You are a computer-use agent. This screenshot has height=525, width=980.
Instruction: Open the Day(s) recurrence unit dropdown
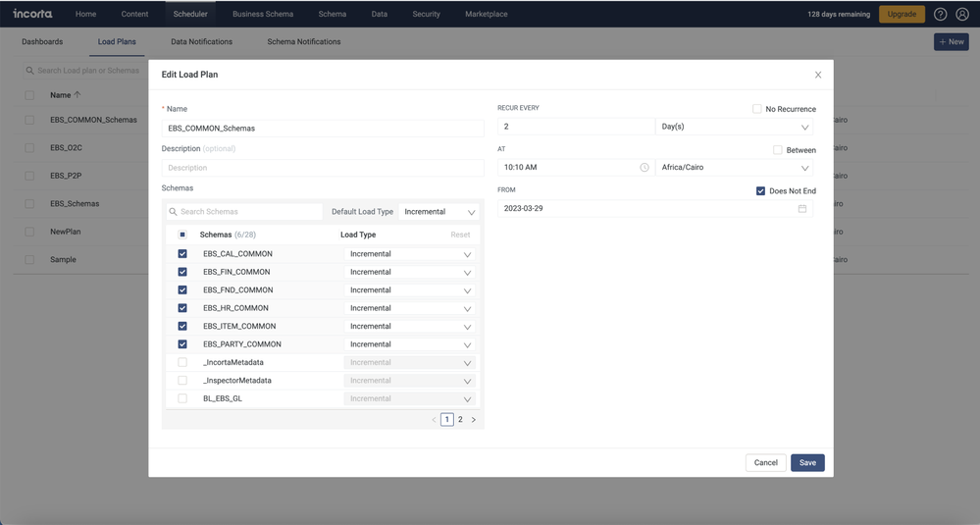pyautogui.click(x=734, y=127)
